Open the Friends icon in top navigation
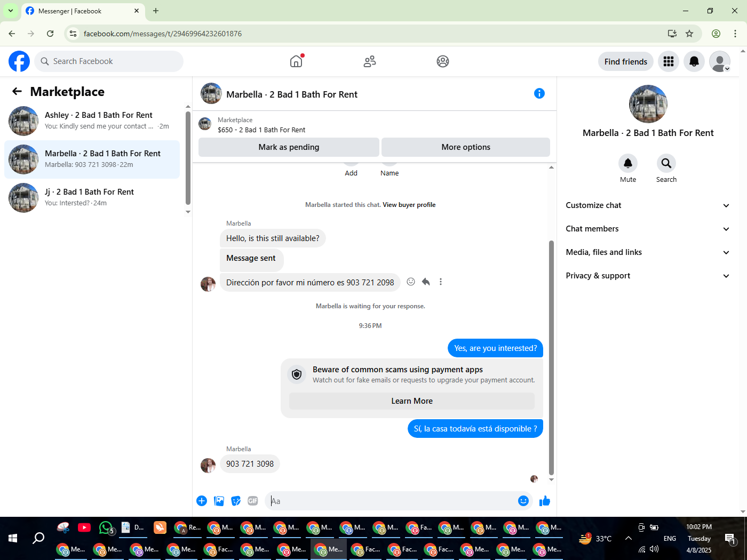 point(369,61)
